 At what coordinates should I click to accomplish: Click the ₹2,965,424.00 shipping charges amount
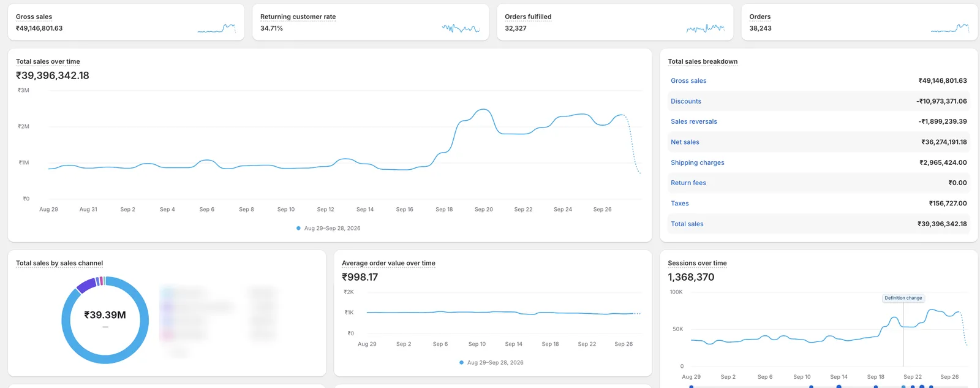point(943,162)
